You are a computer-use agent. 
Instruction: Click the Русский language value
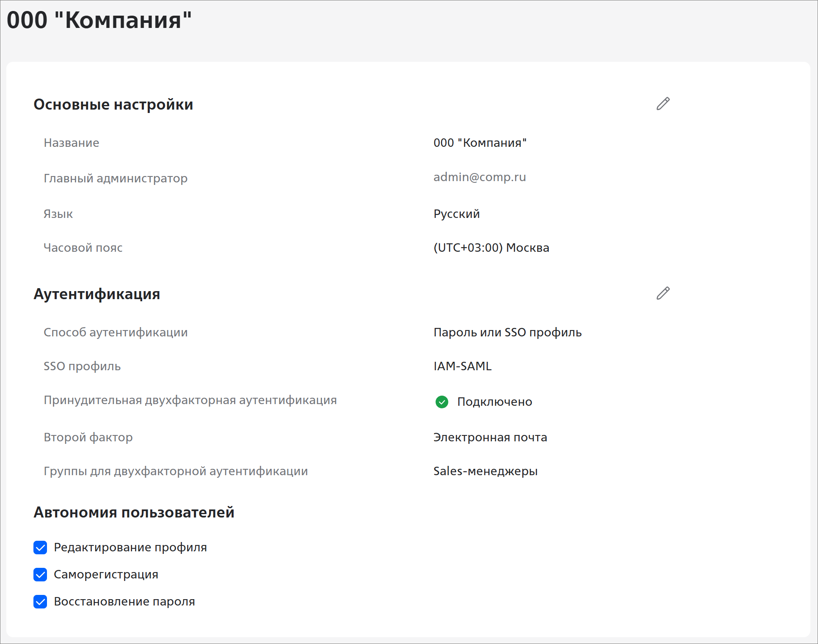(456, 214)
